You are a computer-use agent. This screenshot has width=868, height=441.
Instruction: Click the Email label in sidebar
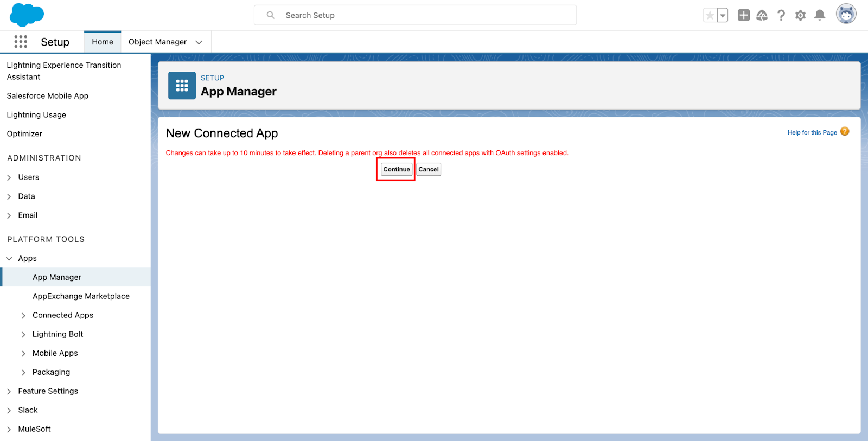tap(28, 215)
